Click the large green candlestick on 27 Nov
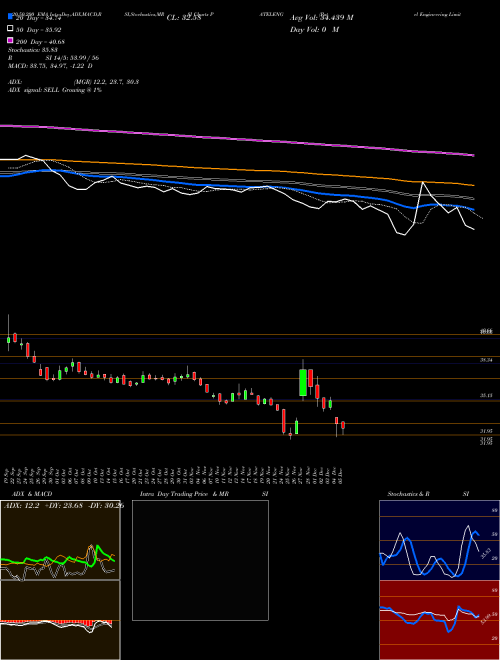 click(x=303, y=382)
